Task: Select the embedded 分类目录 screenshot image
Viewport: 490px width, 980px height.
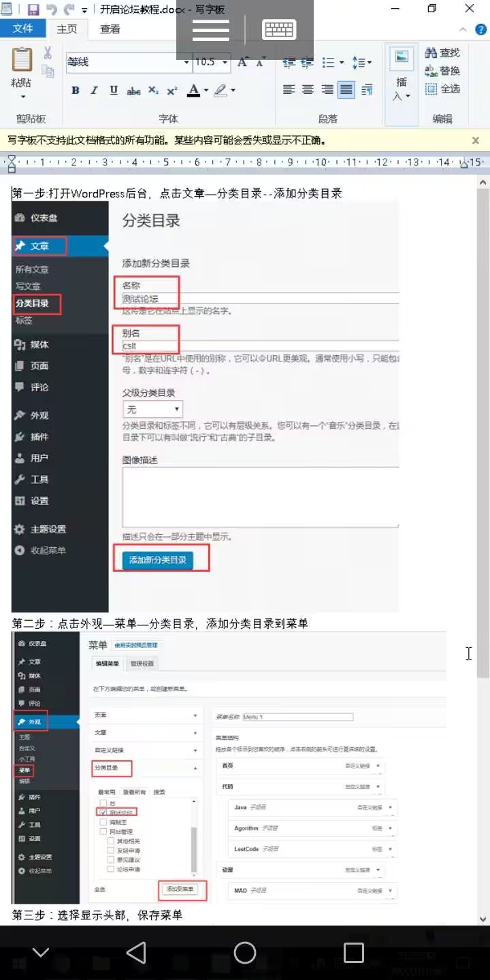Action: pos(206,406)
